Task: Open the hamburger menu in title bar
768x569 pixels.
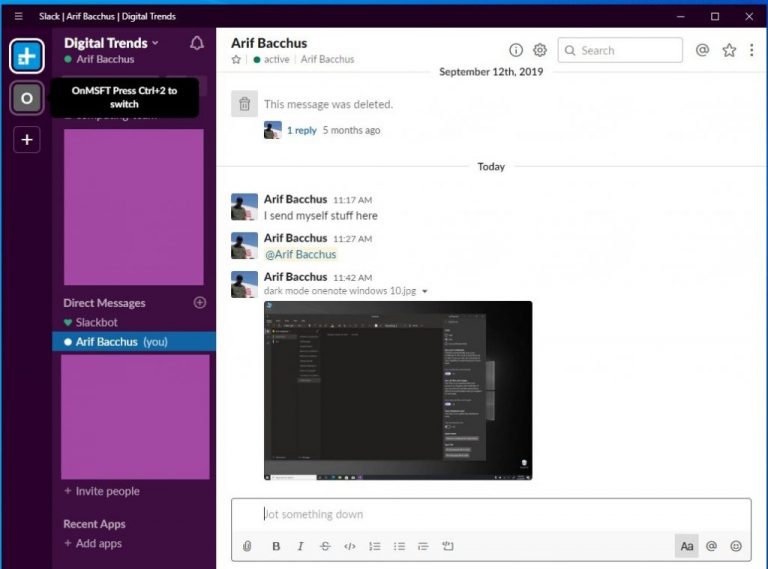Action: (x=18, y=16)
